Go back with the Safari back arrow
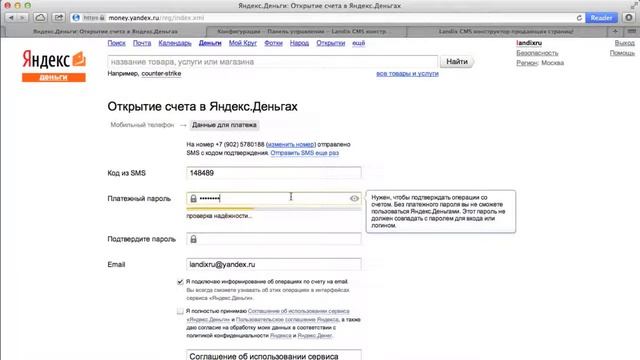 point(11,18)
